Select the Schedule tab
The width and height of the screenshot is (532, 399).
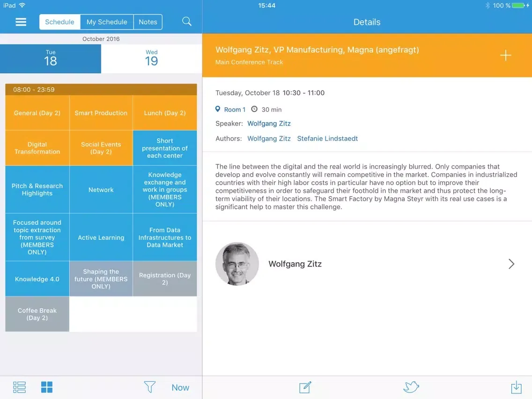60,22
